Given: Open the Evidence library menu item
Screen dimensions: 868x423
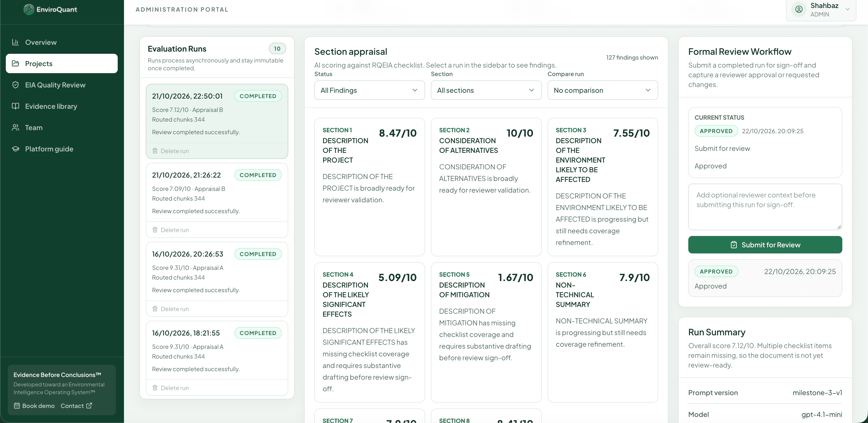Looking at the screenshot, I should (62, 106).
